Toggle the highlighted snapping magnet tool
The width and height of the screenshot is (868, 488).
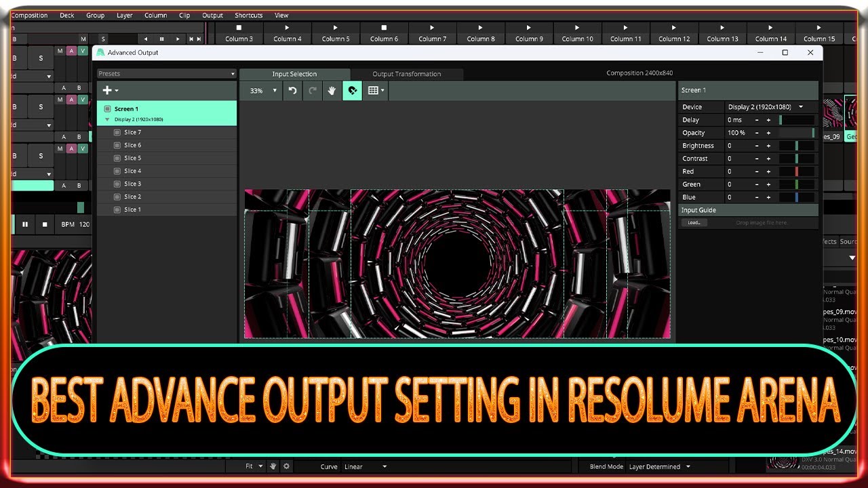(x=352, y=90)
